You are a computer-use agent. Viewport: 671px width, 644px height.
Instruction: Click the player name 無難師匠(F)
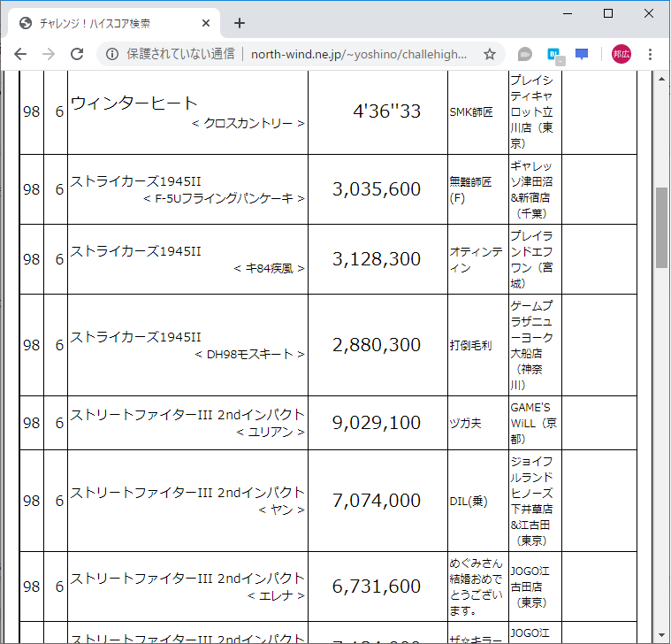point(470,190)
